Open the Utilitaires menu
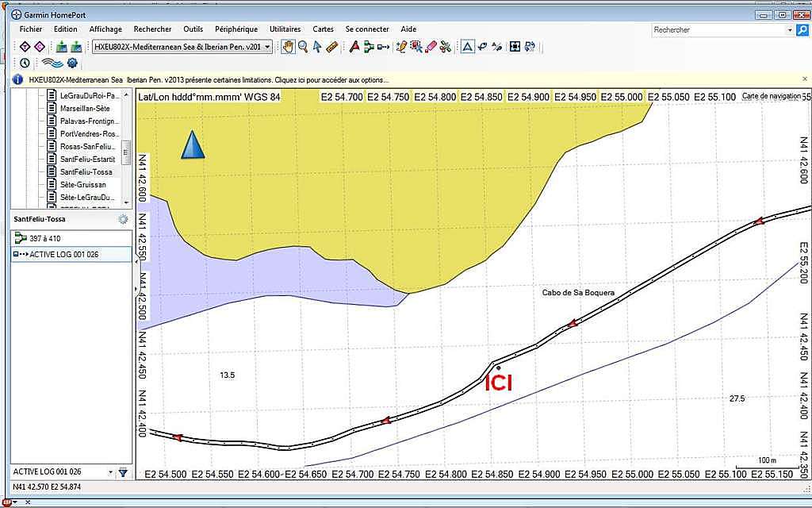The width and height of the screenshot is (812, 508). tap(285, 29)
